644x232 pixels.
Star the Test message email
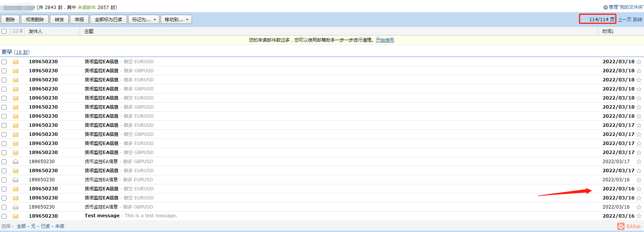639,216
